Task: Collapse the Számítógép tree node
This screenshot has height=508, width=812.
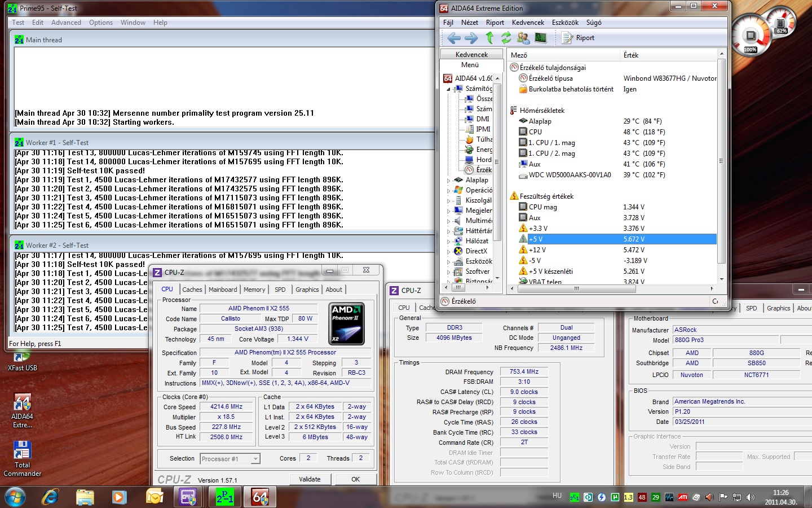Action: 449,89
